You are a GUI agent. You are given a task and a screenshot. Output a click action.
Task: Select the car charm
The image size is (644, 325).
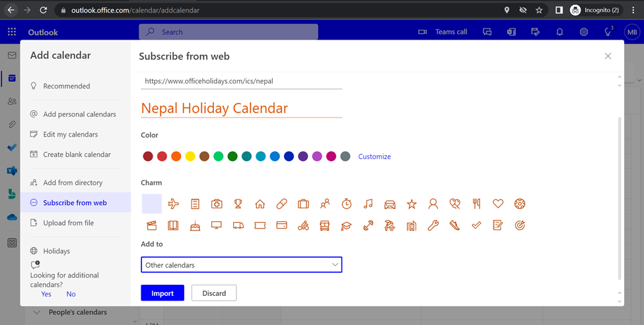(x=390, y=204)
